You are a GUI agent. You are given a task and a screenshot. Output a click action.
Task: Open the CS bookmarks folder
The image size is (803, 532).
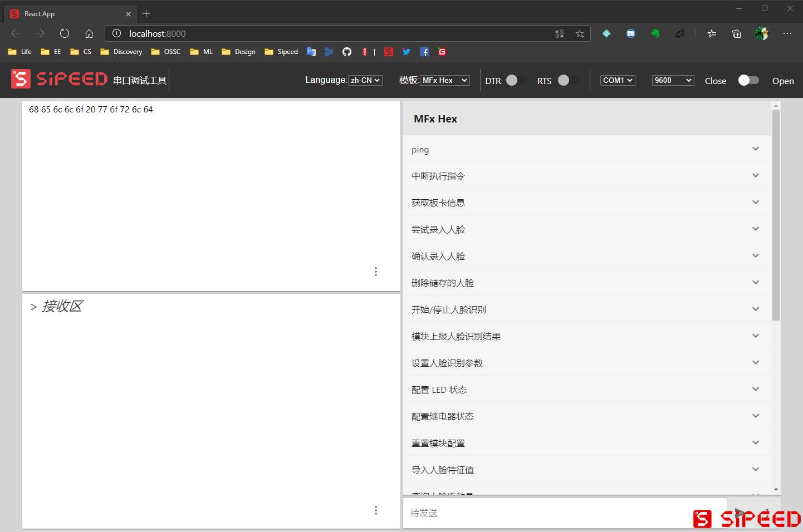coord(81,52)
